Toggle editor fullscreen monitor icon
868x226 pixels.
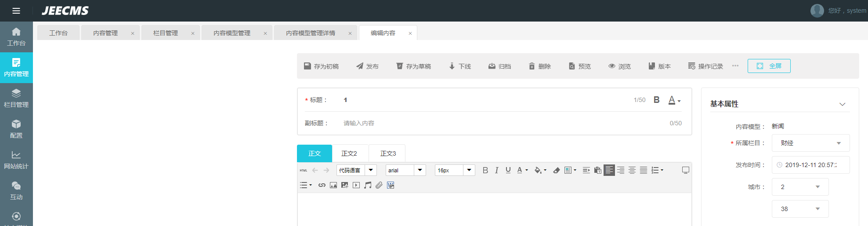click(686, 170)
